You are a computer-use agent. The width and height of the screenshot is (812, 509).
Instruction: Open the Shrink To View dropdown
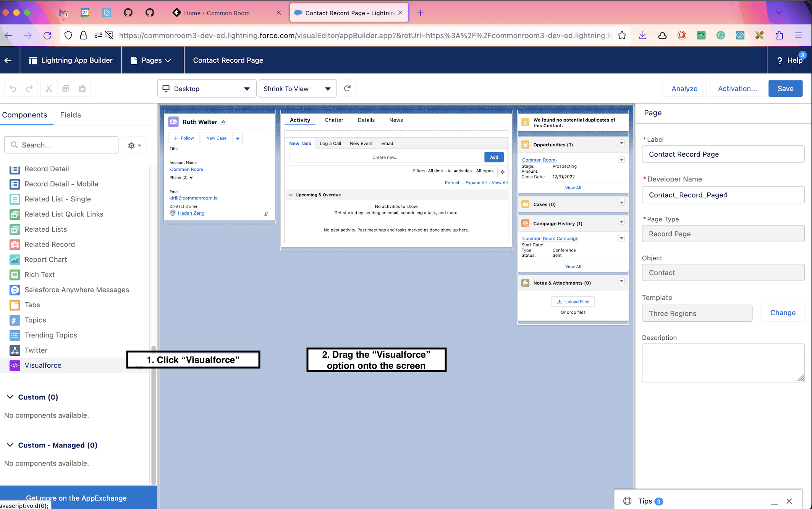tap(297, 89)
